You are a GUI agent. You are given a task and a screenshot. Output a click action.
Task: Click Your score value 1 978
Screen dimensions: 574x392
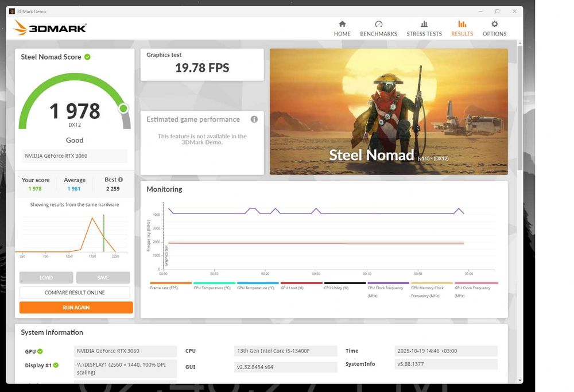pos(35,189)
